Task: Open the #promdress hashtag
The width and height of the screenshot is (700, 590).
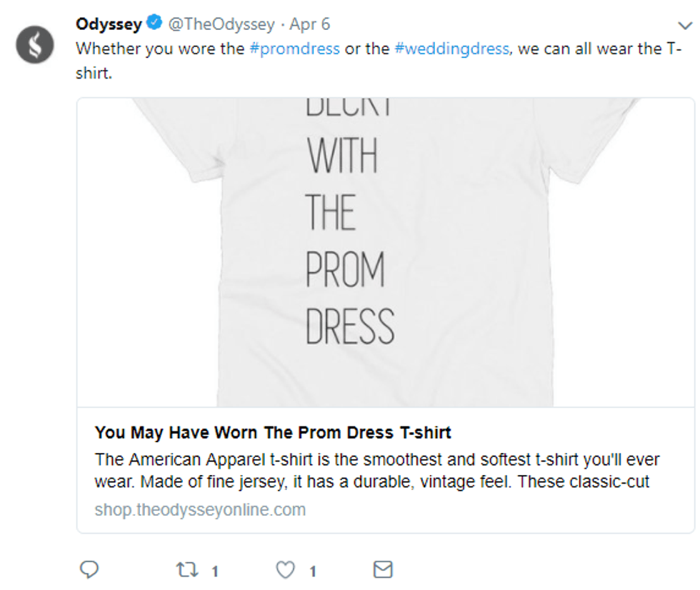Action: [294, 49]
